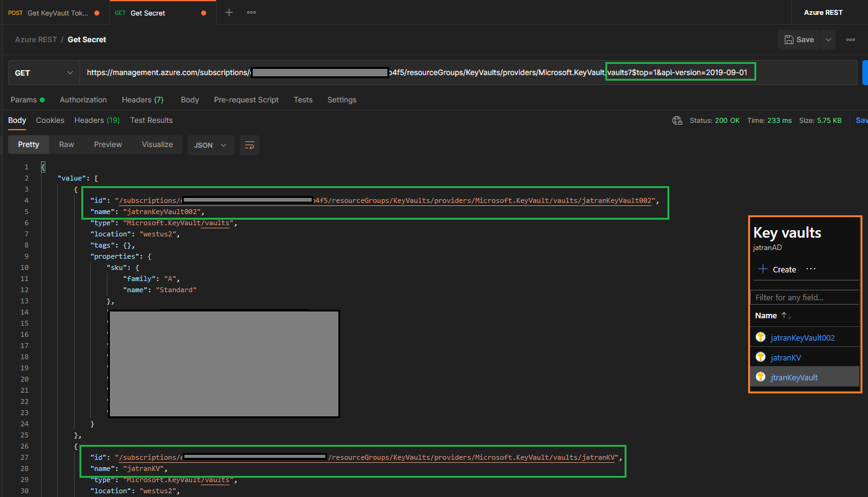868x497 pixels.
Task: Click the unsaved changes dot on Get Secret tab
Action: (204, 12)
